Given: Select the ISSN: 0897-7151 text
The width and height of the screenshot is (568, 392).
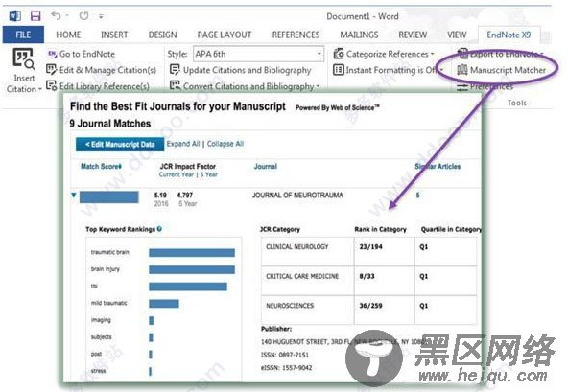Looking at the screenshot, I should tap(285, 355).
